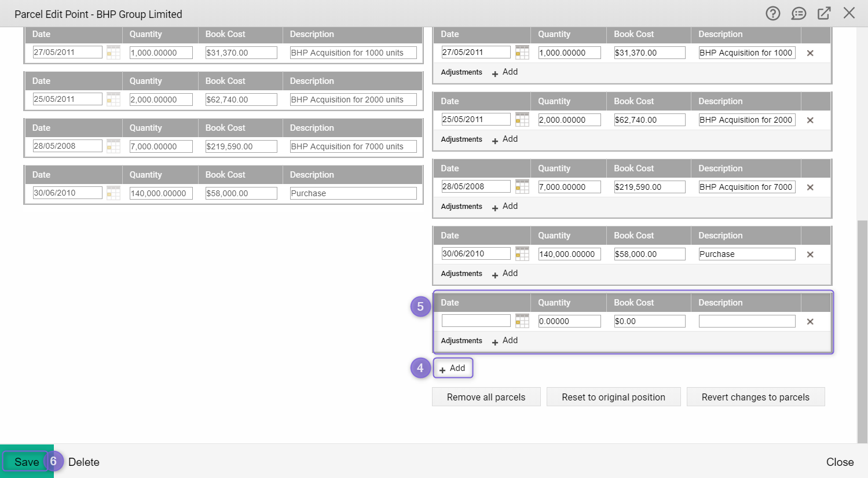Save the parcel edit point
The height and width of the screenshot is (478, 868).
click(x=27, y=462)
